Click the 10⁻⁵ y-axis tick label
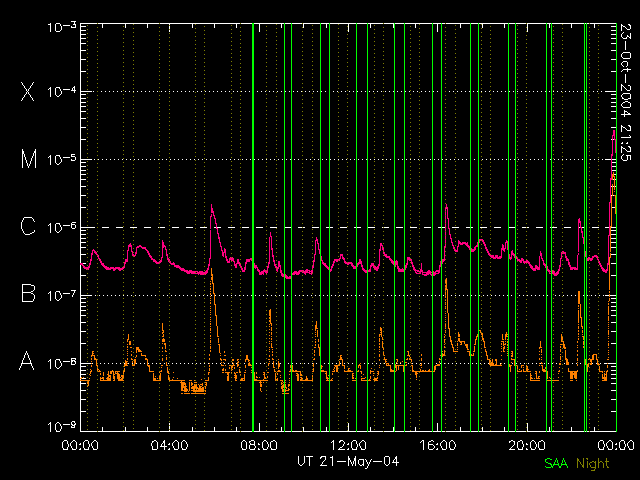This screenshot has width=640, height=480. pyautogui.click(x=62, y=159)
